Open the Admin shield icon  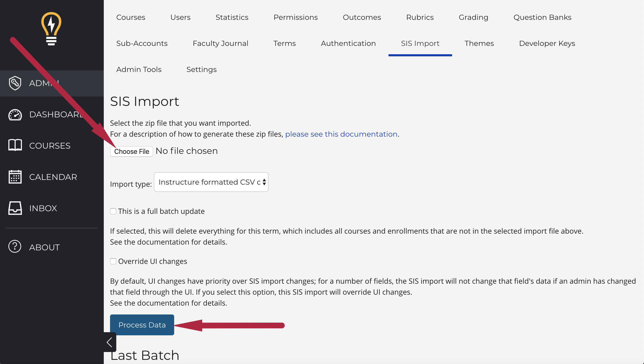click(15, 83)
